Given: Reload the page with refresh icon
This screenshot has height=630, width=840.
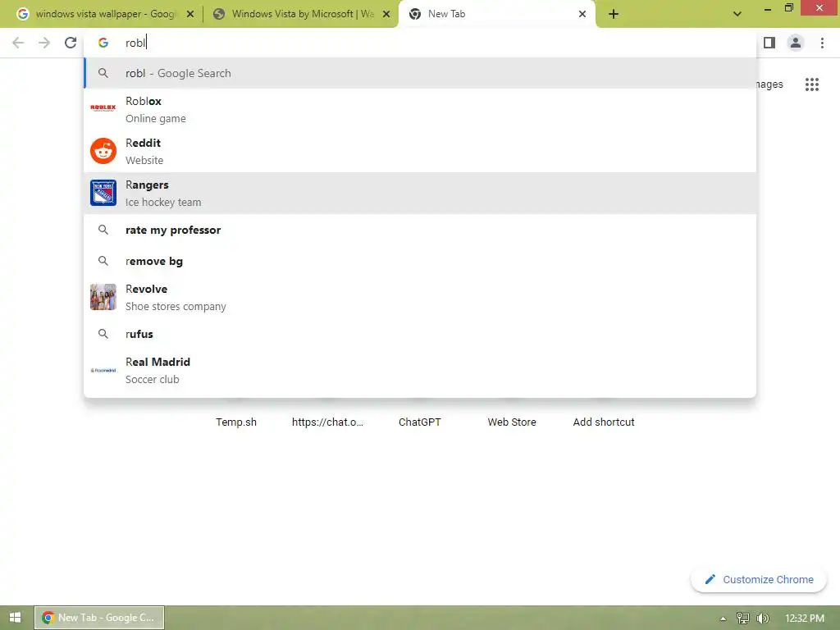Looking at the screenshot, I should point(71,43).
